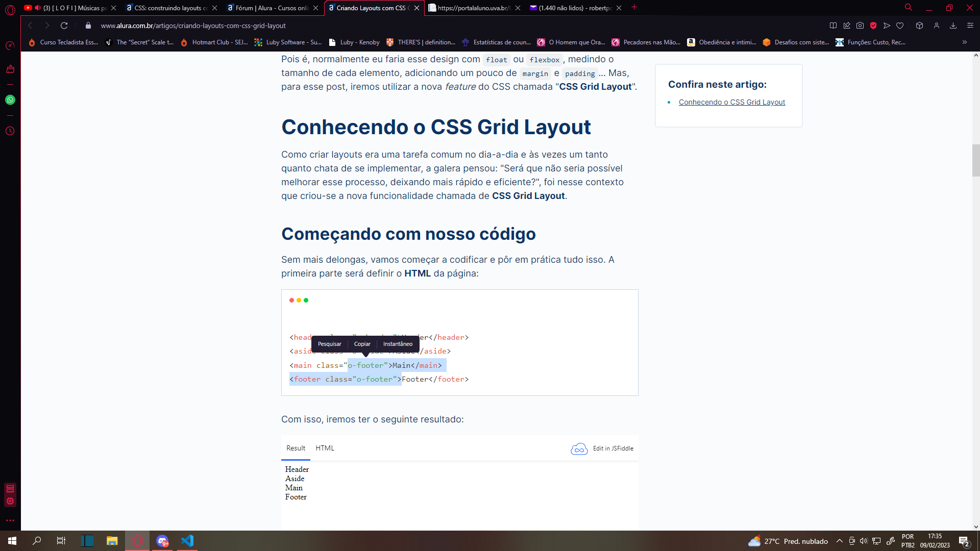
Task: Open O Homem que Ora... bookmark
Action: [x=571, y=42]
